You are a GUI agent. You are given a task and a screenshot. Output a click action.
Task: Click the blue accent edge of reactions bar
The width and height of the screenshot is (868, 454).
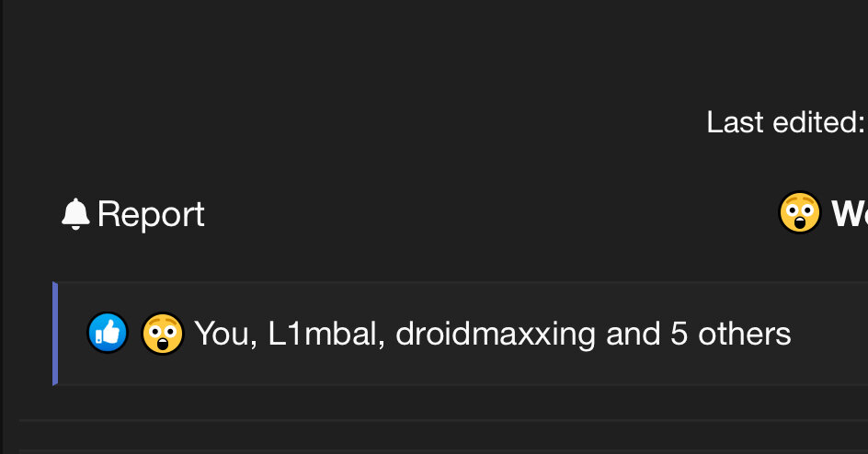tap(55, 333)
